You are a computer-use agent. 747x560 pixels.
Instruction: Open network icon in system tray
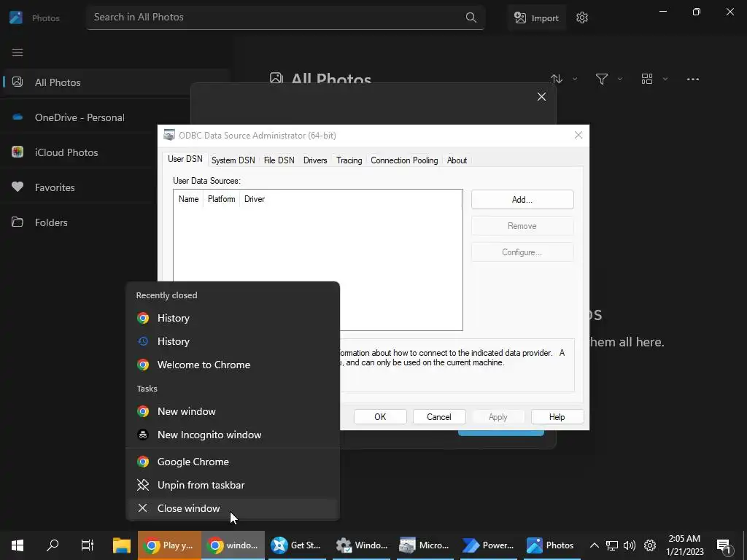(612, 545)
